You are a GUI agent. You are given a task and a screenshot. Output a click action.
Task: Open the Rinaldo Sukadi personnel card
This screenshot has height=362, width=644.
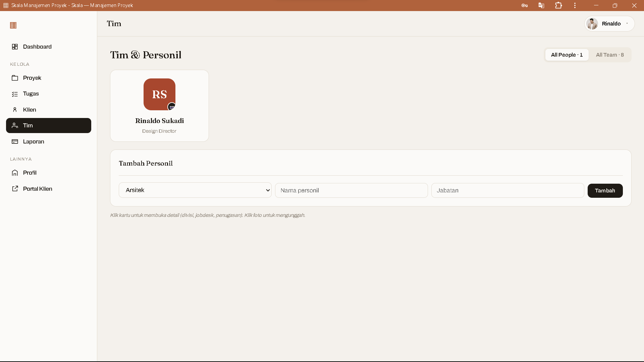tap(159, 106)
